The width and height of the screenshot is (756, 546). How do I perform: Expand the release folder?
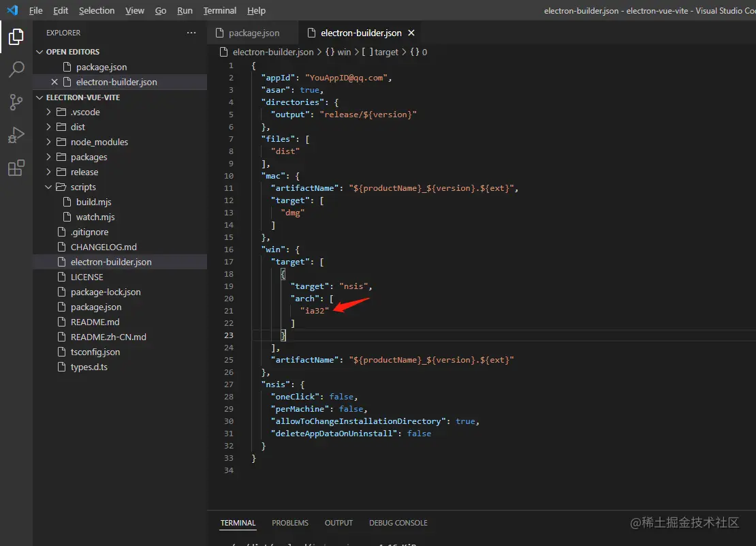point(120,172)
